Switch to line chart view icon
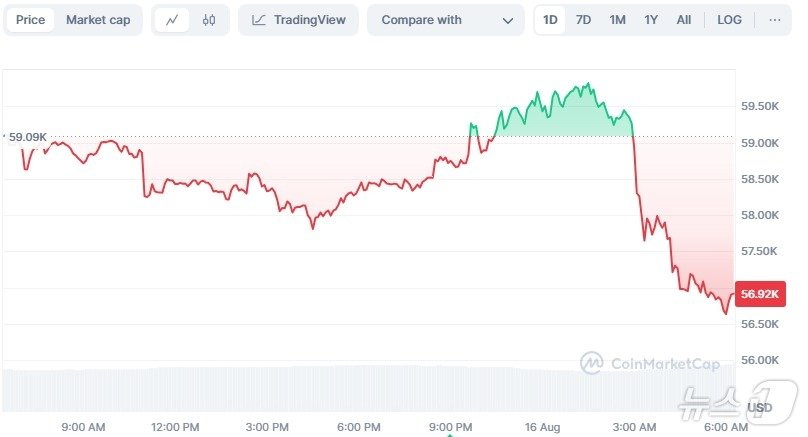 pyautogui.click(x=173, y=20)
